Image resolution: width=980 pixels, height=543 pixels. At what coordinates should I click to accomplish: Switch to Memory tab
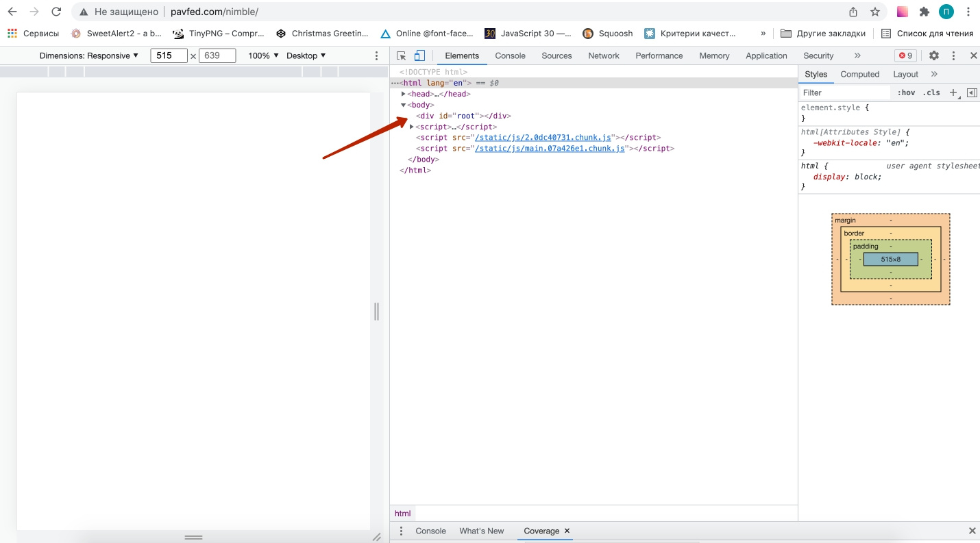pyautogui.click(x=714, y=55)
